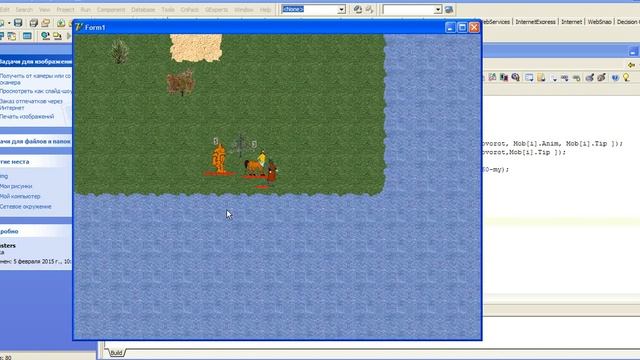The image size is (640, 360).
Task: Click the yellow note icon in editor toolbar
Action: [x=541, y=77]
